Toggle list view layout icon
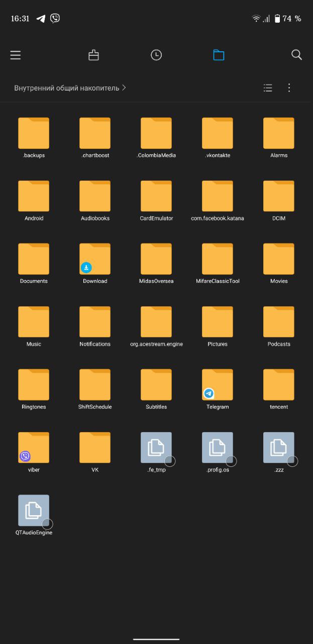 [x=268, y=88]
